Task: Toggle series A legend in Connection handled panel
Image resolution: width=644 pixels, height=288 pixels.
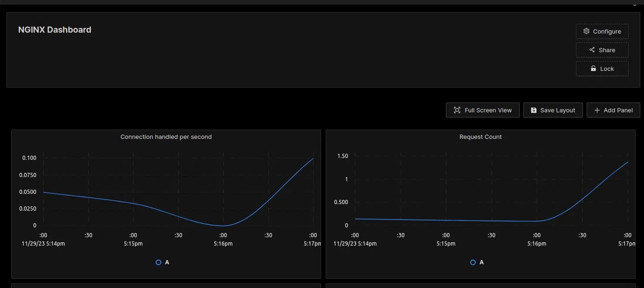Action: pyautogui.click(x=163, y=262)
